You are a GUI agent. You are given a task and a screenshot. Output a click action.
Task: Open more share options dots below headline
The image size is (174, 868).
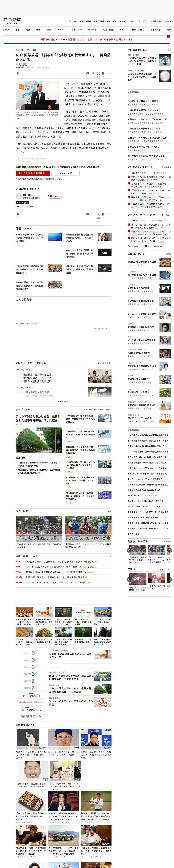click(x=109, y=73)
